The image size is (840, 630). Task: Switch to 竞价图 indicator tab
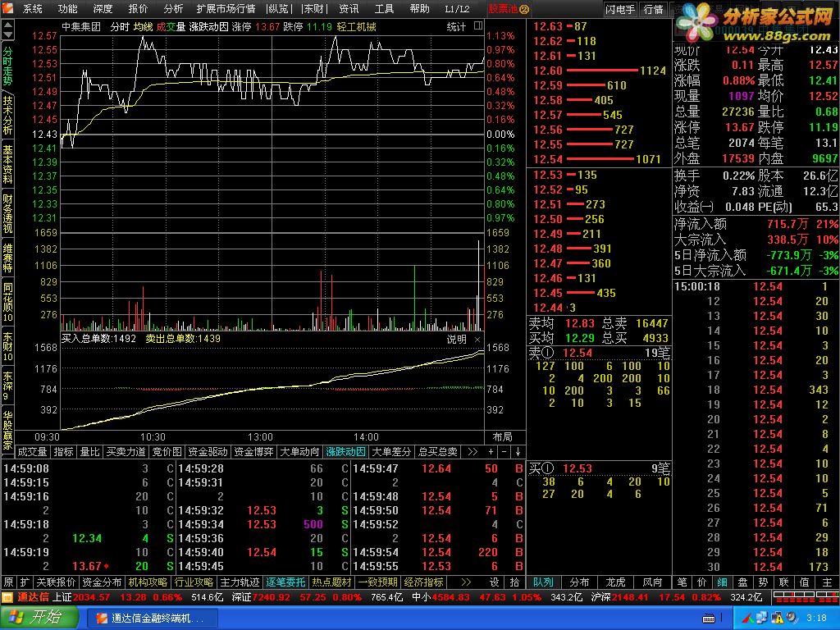click(x=167, y=452)
